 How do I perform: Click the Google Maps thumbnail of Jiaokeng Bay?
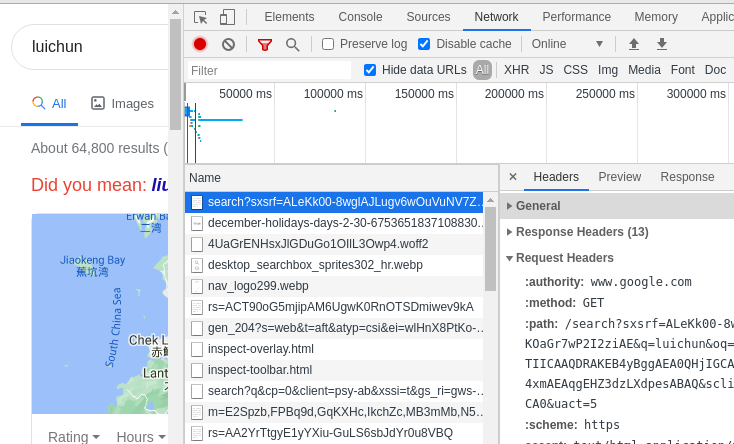[100, 314]
